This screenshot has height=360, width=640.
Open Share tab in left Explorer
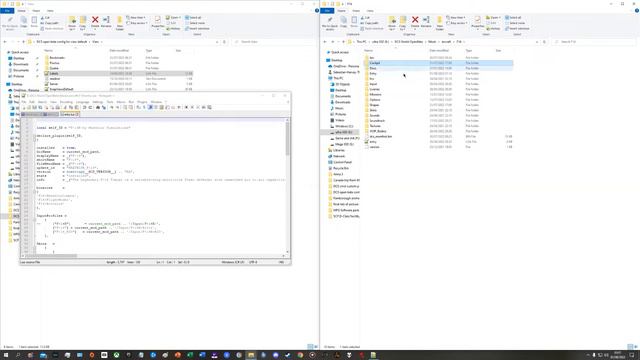click(x=36, y=11)
